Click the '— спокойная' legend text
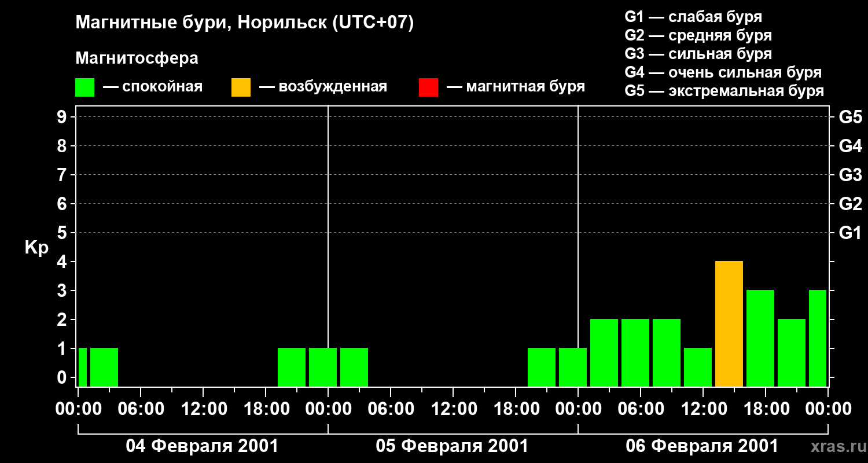 [x=153, y=87]
